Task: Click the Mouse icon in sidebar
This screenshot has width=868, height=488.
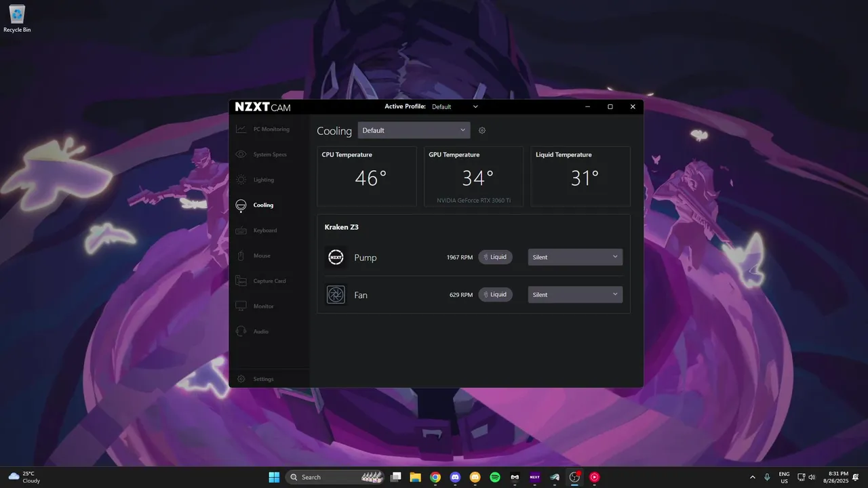Action: [241, 256]
